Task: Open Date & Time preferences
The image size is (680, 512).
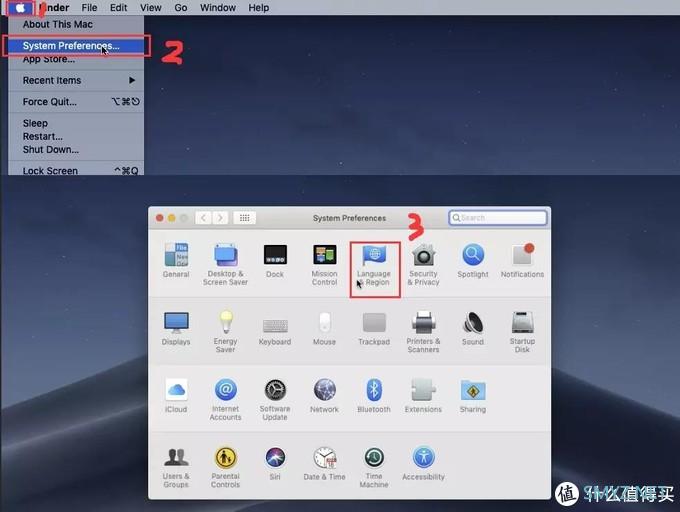Action: (324, 463)
